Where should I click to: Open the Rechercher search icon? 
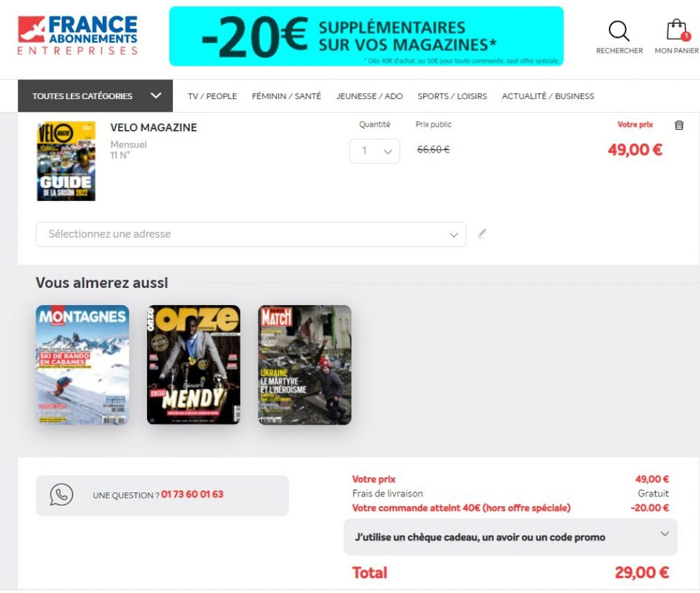coord(619,31)
